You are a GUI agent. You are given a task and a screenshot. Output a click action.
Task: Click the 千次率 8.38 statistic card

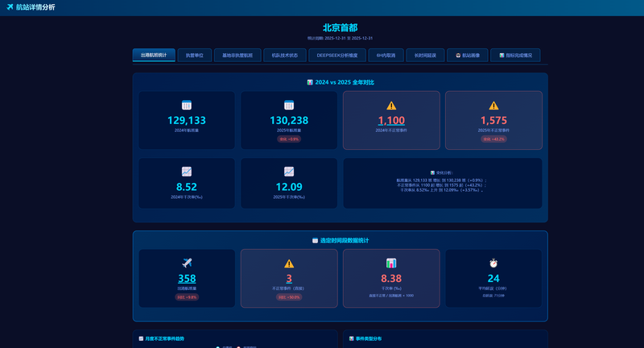coord(391,278)
